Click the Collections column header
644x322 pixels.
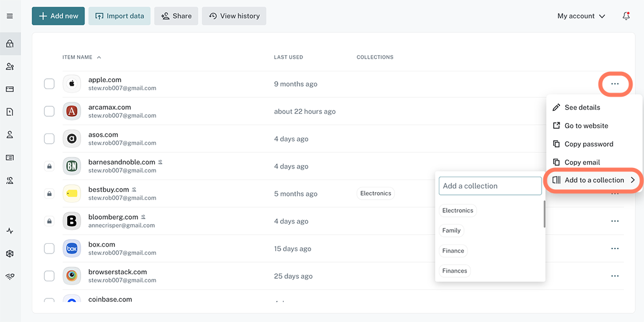point(375,57)
